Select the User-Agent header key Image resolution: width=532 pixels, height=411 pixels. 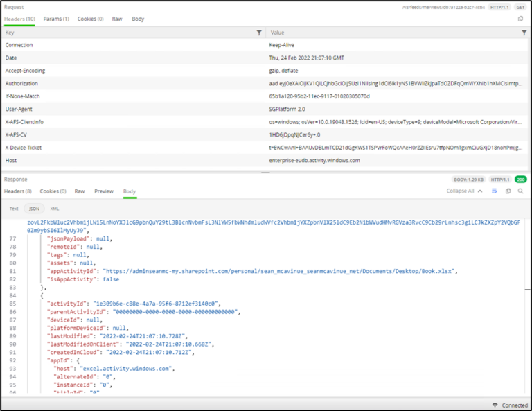pyautogui.click(x=19, y=109)
